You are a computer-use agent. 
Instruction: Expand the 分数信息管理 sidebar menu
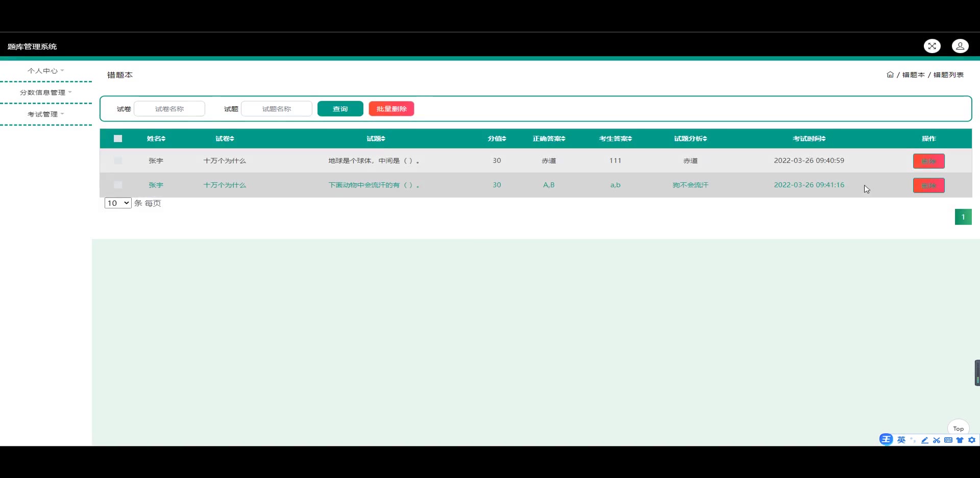pos(46,92)
